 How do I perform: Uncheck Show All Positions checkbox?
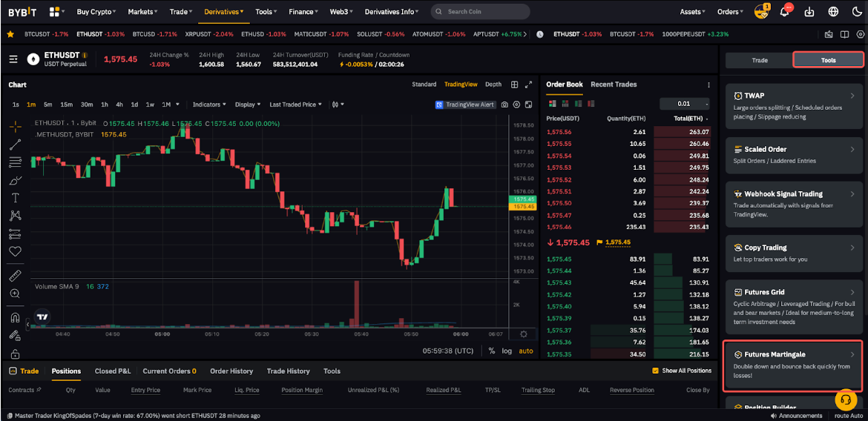click(x=655, y=371)
